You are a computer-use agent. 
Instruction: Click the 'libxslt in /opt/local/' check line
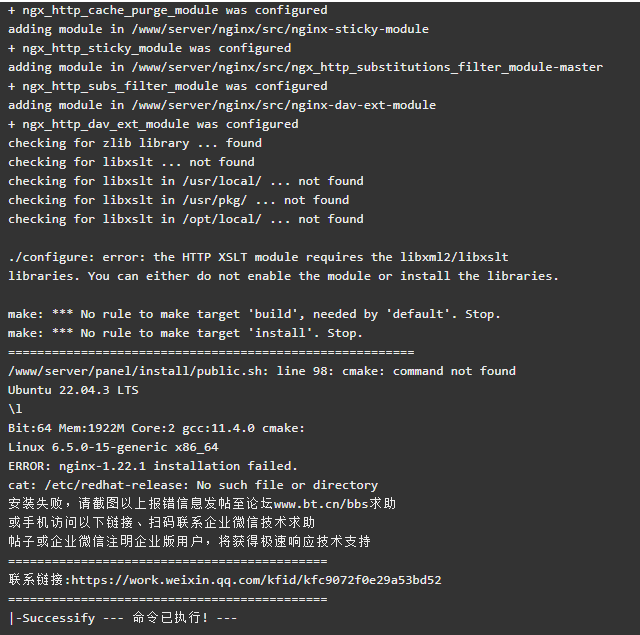[186, 219]
